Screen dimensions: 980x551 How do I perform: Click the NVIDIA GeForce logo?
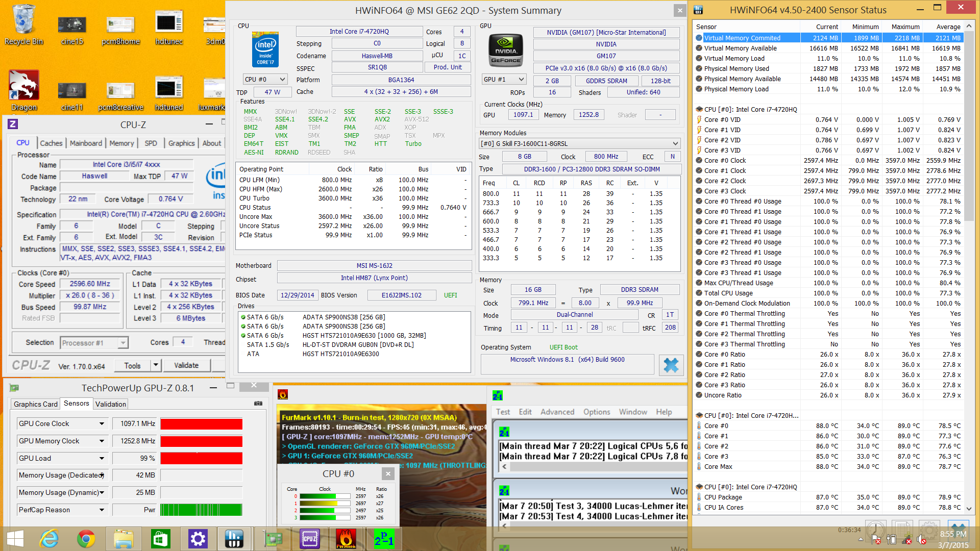(x=506, y=51)
